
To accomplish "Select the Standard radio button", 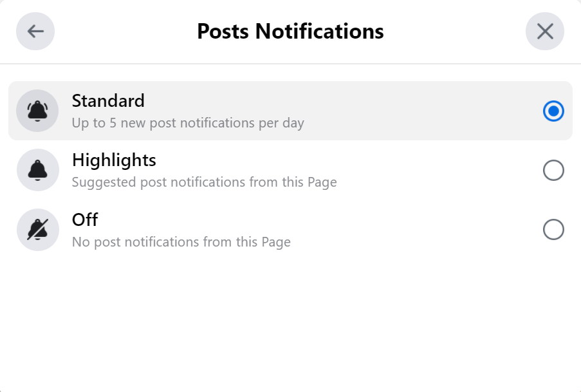I will (553, 111).
